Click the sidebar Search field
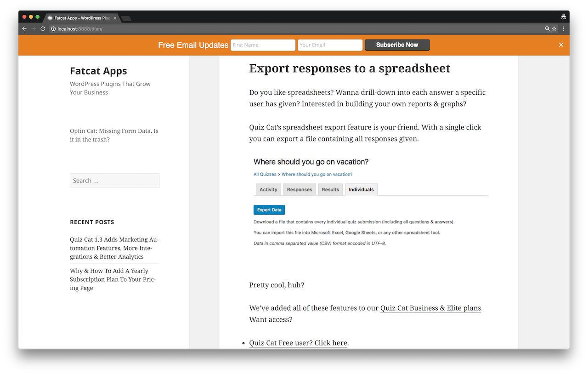 point(114,181)
